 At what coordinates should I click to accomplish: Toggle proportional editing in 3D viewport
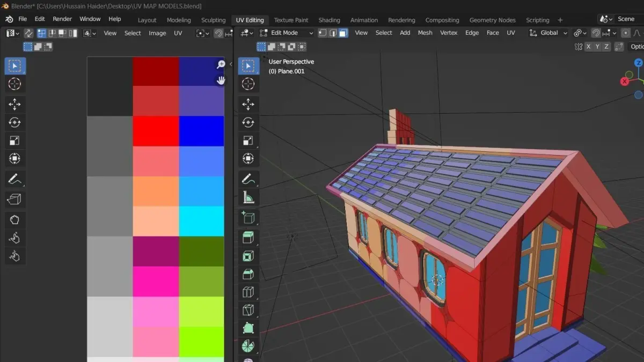(626, 33)
